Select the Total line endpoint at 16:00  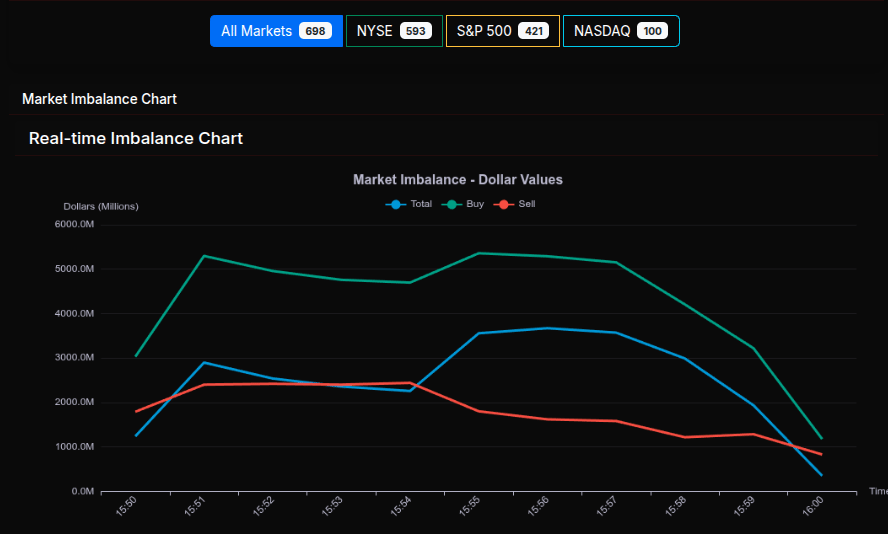tap(821, 475)
